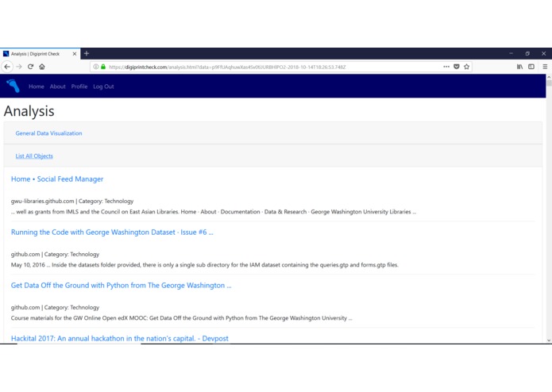This screenshot has width=552, height=392.
Task: Click the 'Course materials for the GW' text
Action: [181, 318]
